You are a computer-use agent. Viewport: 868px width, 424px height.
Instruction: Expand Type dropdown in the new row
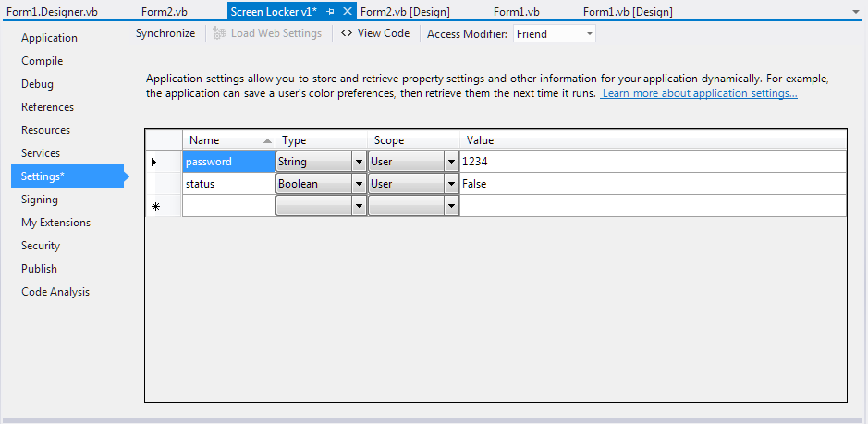359,206
